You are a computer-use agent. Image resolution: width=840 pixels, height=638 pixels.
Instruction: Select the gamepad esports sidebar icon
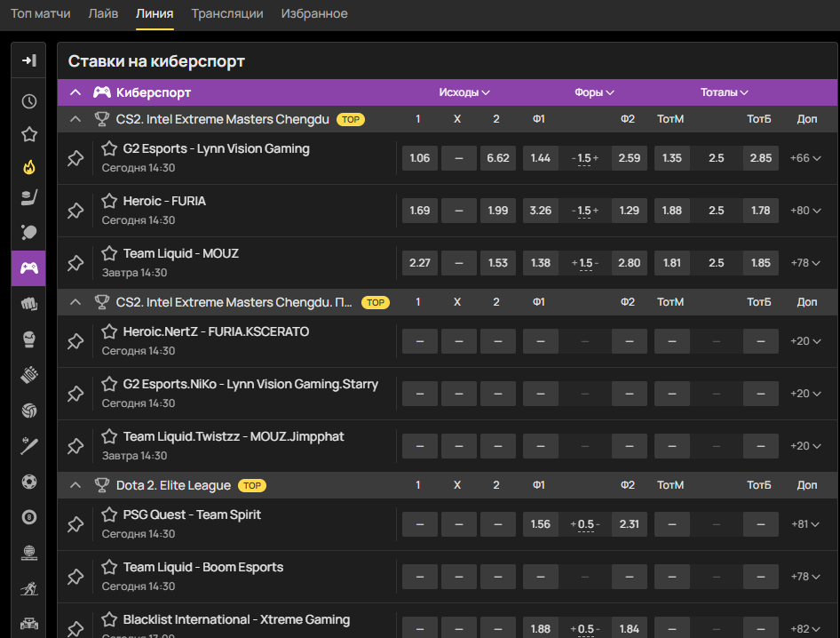click(29, 267)
